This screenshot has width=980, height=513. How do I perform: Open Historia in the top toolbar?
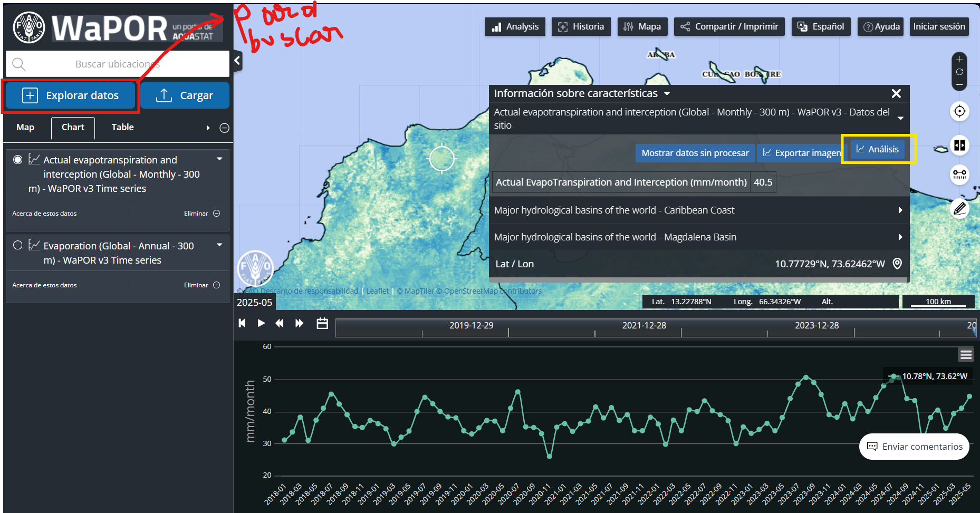581,26
